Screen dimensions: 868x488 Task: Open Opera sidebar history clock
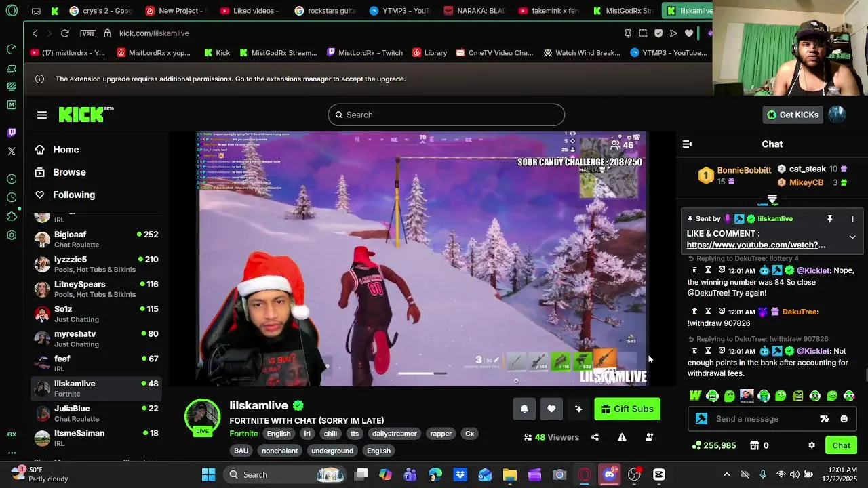(12, 197)
